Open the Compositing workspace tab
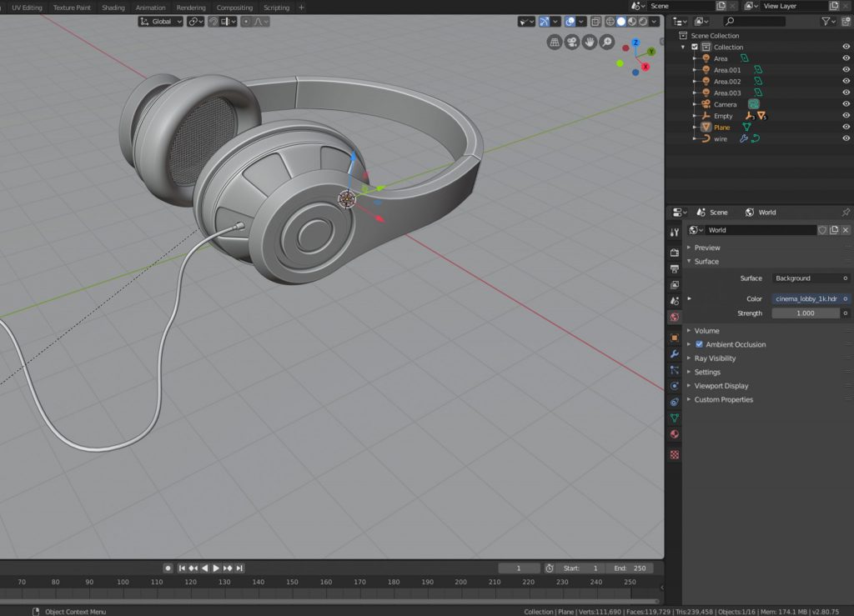This screenshot has width=854, height=616. (x=234, y=8)
